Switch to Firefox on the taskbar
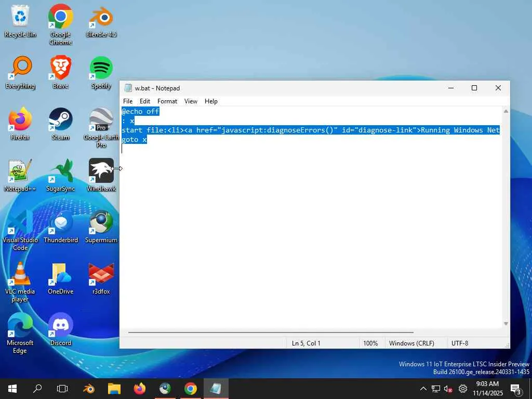This screenshot has width=532, height=399. point(140,389)
